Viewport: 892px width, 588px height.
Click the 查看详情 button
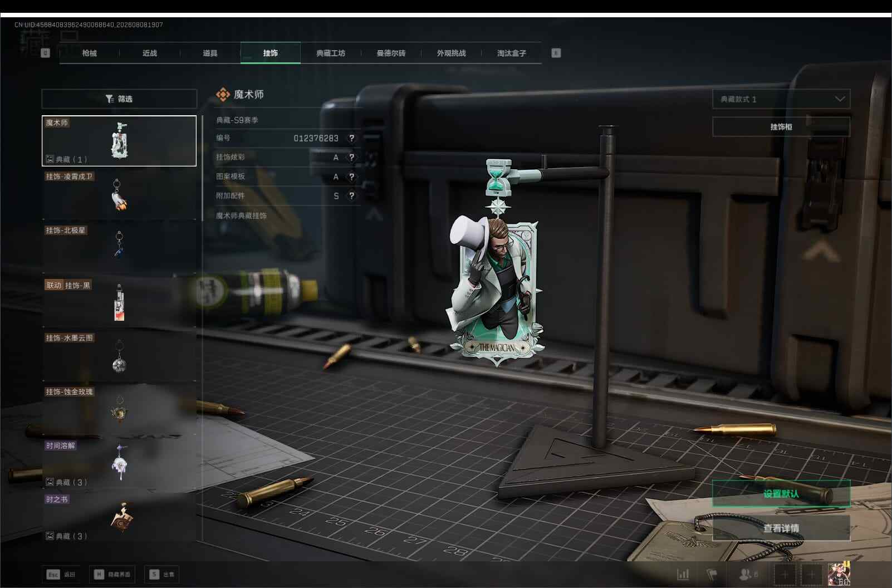(781, 528)
